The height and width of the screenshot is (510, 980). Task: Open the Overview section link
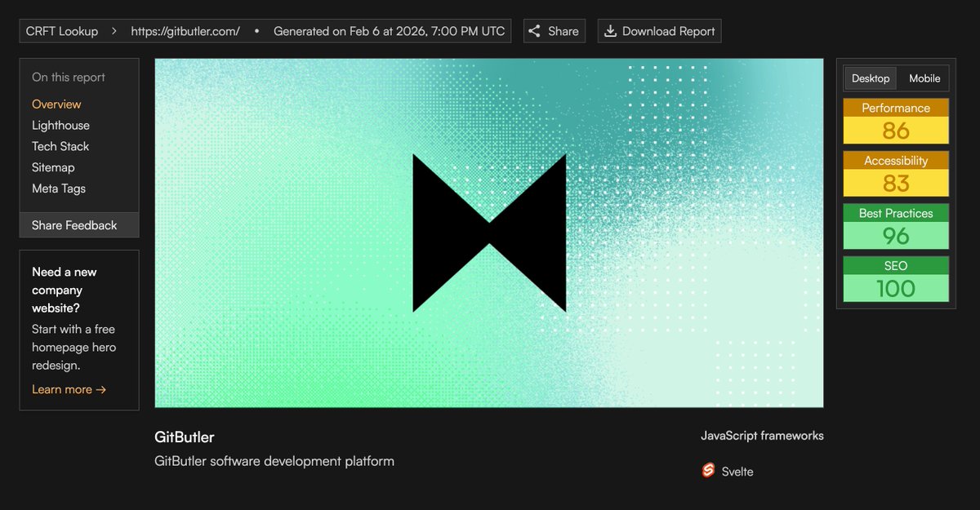click(x=56, y=104)
